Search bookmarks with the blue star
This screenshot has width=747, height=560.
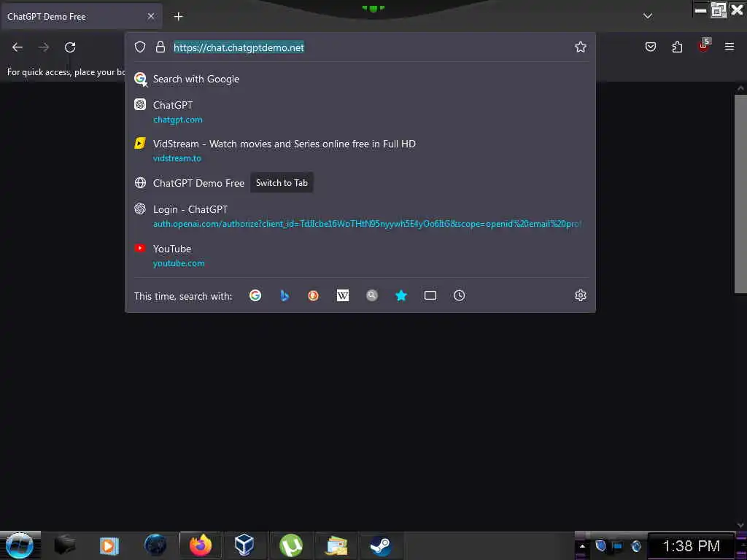tap(401, 296)
